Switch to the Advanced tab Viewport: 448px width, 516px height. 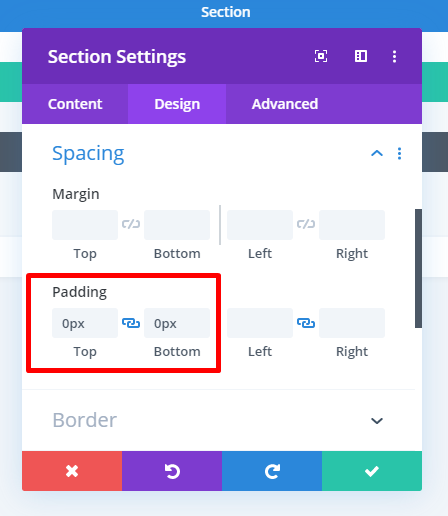(285, 104)
